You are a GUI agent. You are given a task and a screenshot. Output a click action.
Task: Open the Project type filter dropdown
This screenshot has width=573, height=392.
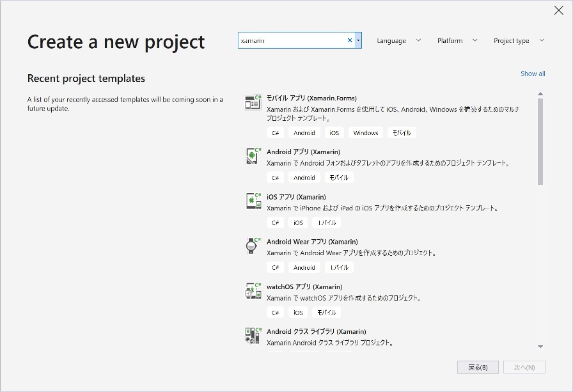519,41
